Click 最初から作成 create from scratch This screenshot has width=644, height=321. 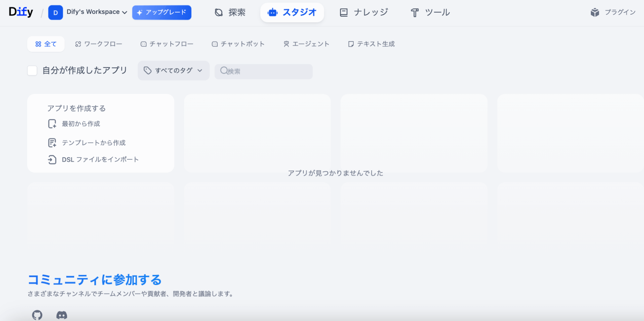pos(74,124)
